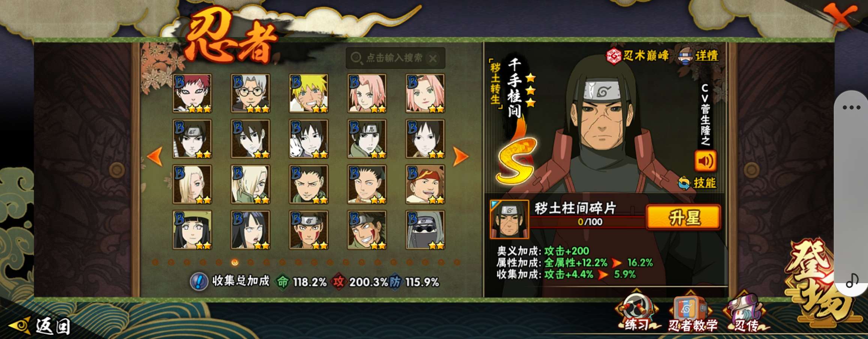Select the blonde Naruto ninja portrait

click(309, 93)
